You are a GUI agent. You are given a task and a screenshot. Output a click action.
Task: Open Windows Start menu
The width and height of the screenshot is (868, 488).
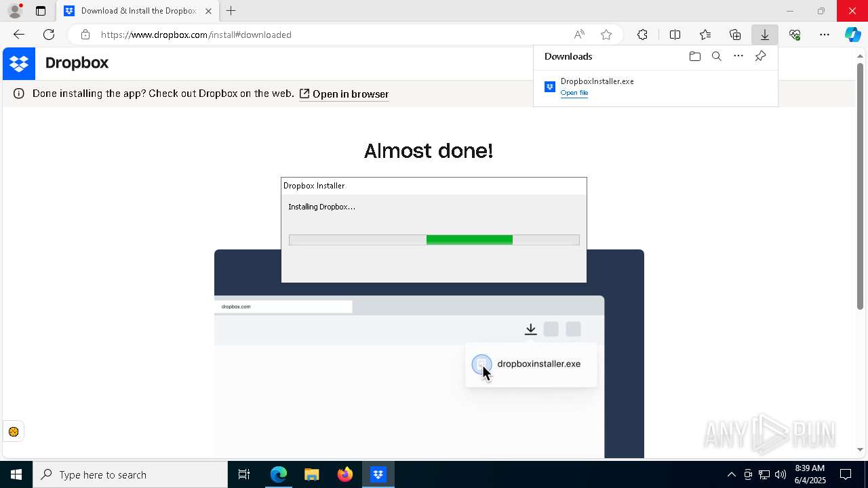coord(16,474)
